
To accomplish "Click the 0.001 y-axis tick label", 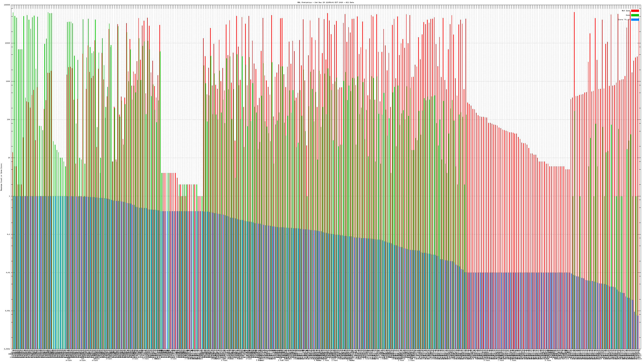I will (8, 311).
